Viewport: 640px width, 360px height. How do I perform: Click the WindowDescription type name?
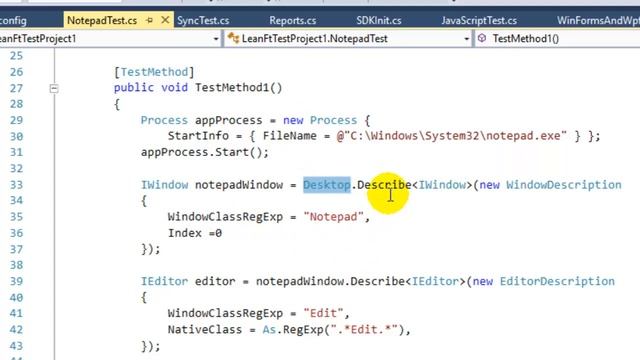(x=564, y=185)
